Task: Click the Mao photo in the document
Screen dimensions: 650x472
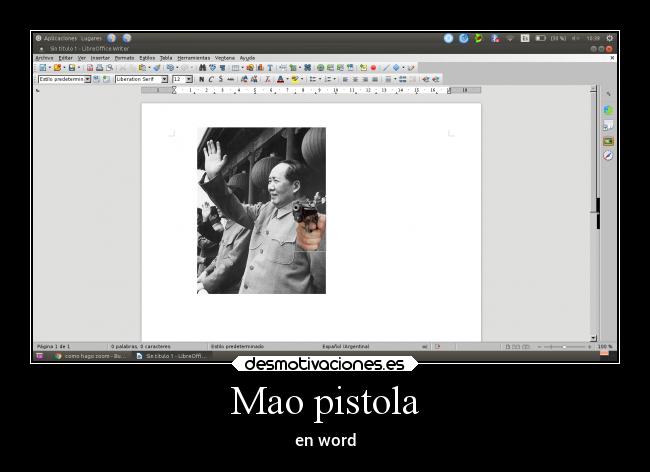Action: pyautogui.click(x=261, y=211)
